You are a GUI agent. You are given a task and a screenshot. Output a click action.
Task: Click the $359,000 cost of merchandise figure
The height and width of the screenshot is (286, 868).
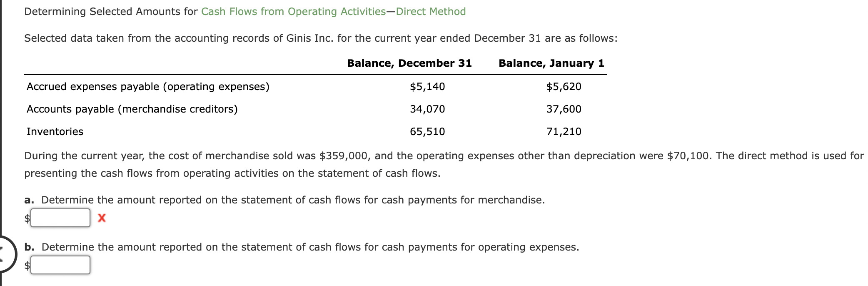346,156
